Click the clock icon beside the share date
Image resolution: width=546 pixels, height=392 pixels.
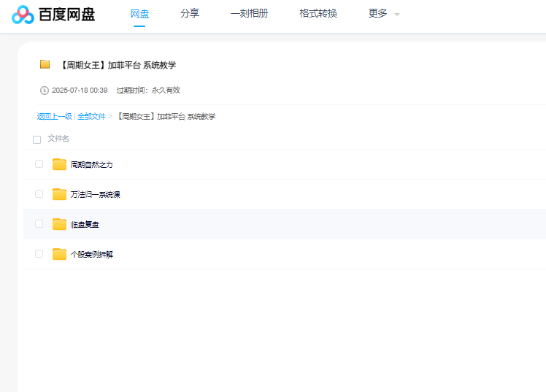click(x=44, y=91)
